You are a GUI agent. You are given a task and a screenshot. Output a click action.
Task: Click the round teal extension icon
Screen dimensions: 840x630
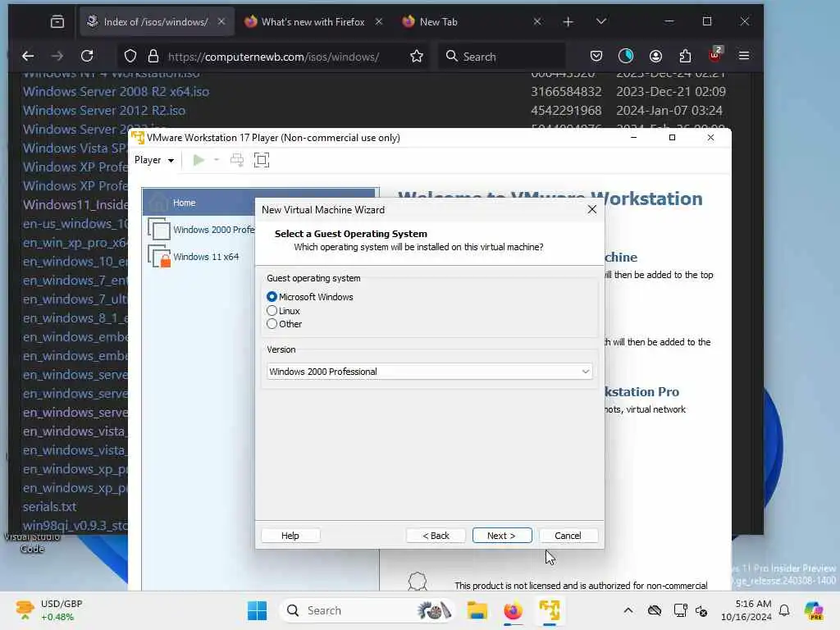626,57
